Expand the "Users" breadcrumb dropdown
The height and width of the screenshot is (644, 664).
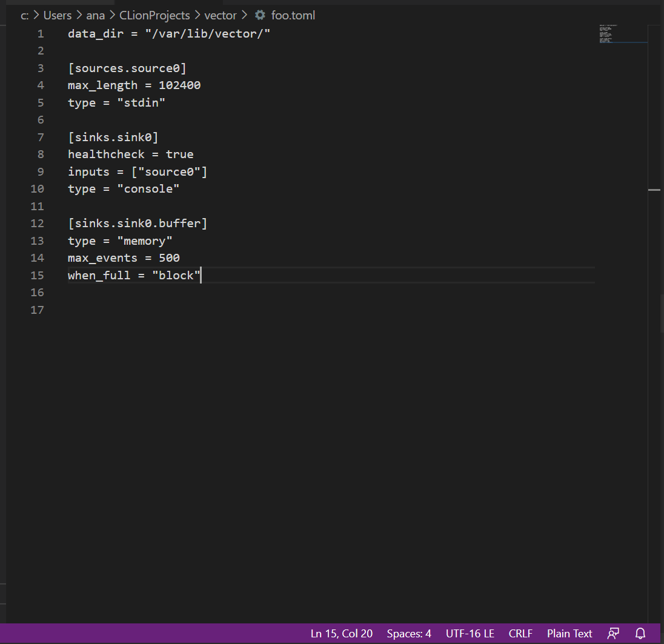[x=57, y=15]
